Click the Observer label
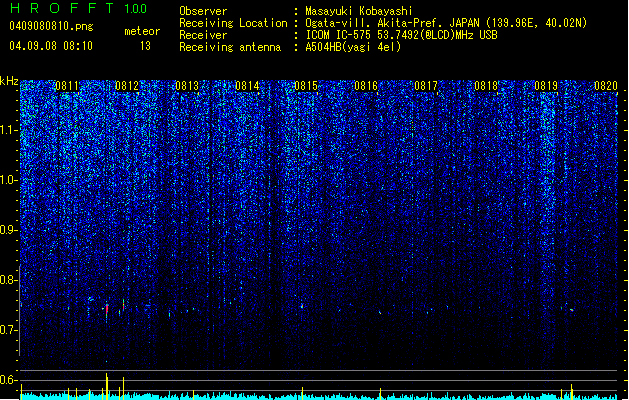Image resolution: width=629 pixels, height=400 pixels. [x=203, y=11]
